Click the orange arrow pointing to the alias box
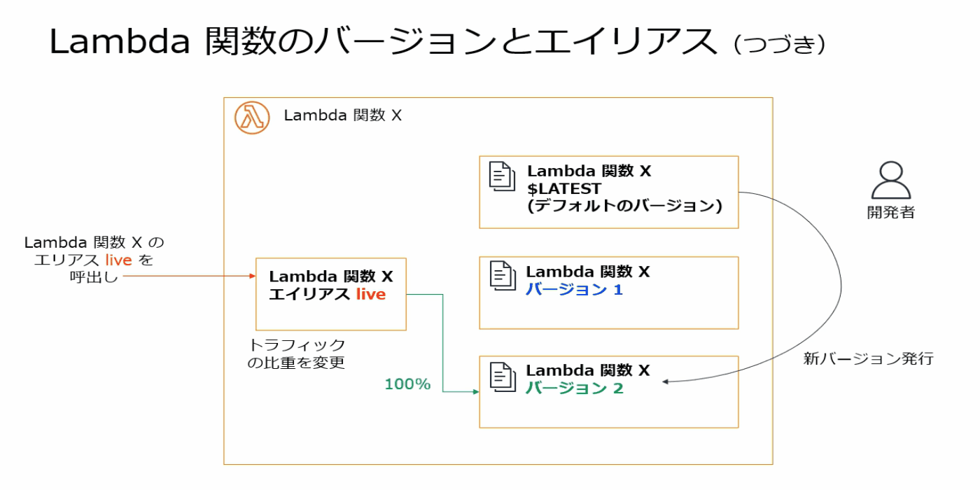 (189, 276)
